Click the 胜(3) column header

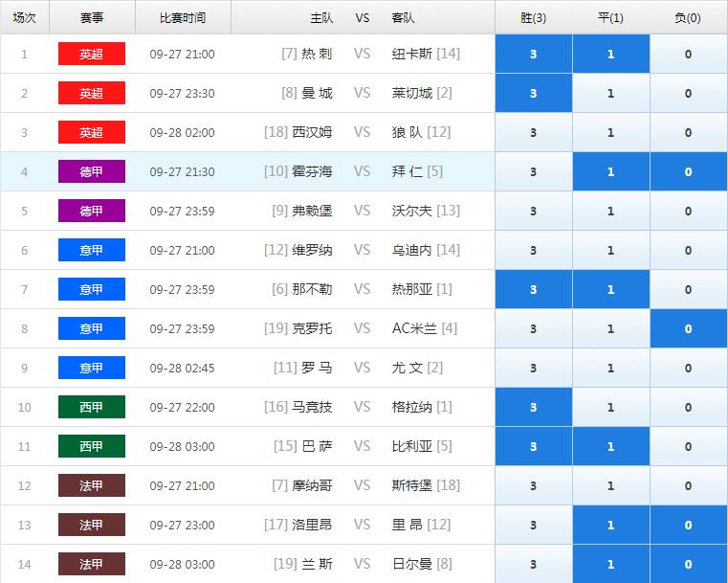click(x=534, y=18)
